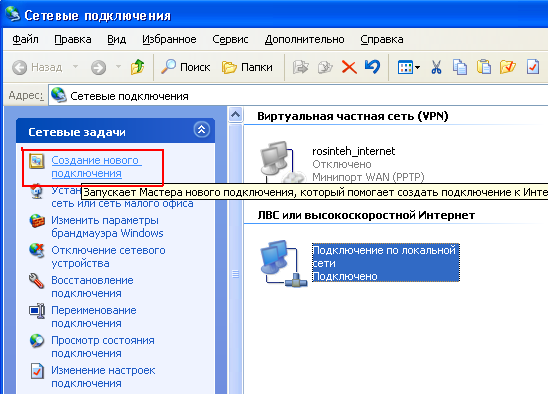Click the Copy To folder toolbar icon
Viewport: 548px width, 394px height.
tap(325, 67)
